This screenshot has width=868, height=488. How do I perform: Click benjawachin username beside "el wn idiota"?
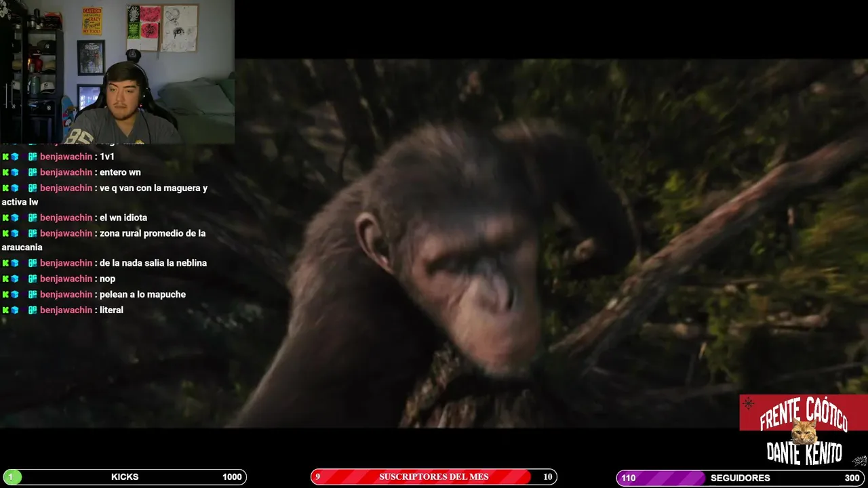[66, 218]
